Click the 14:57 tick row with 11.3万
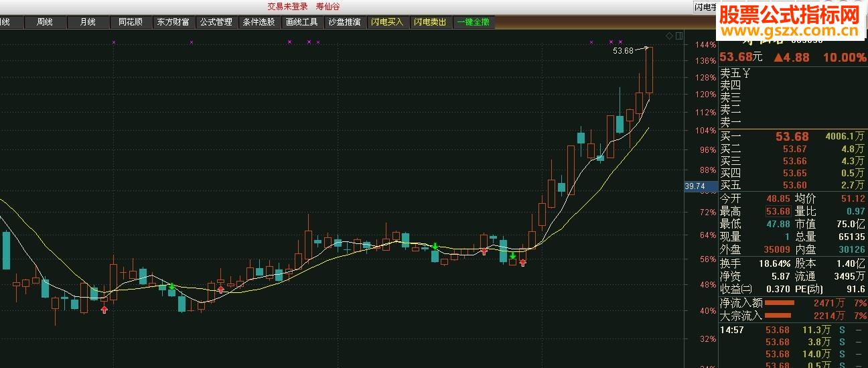 click(793, 330)
